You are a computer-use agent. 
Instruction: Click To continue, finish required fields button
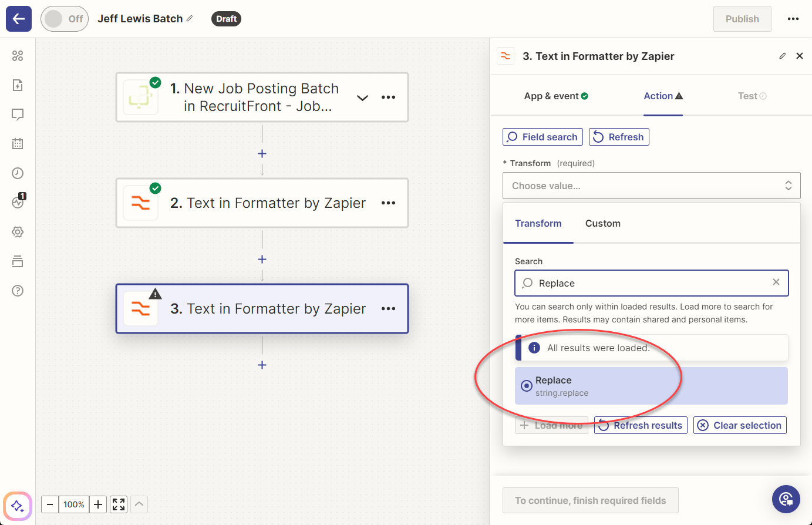click(x=591, y=500)
